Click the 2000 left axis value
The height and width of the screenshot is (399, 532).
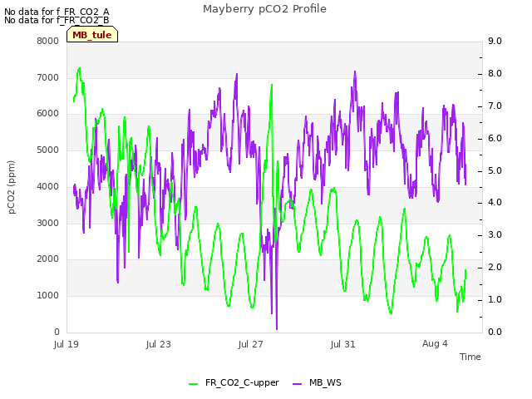click(48, 259)
